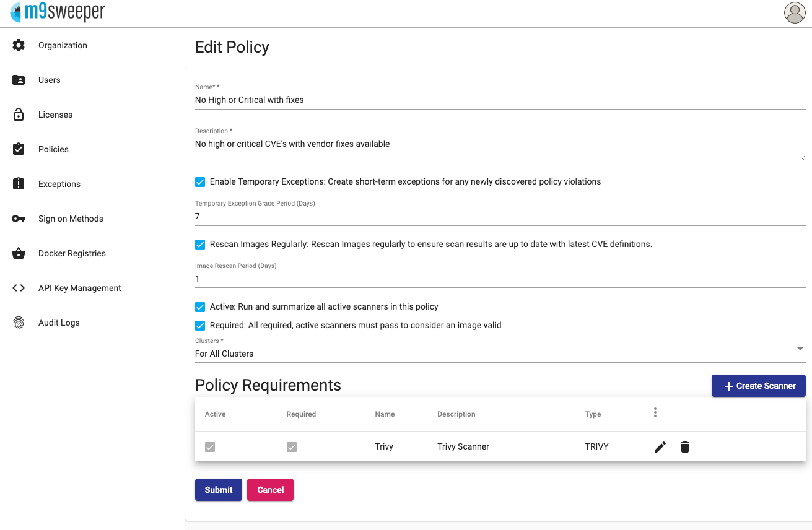Cancel editing the policy
This screenshot has width=812, height=530.
(x=270, y=490)
